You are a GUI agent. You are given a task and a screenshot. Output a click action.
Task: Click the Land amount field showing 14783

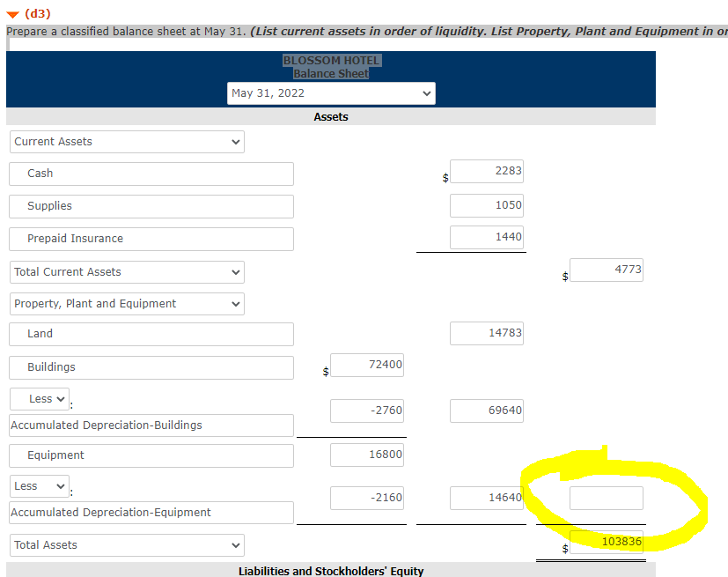486,333
